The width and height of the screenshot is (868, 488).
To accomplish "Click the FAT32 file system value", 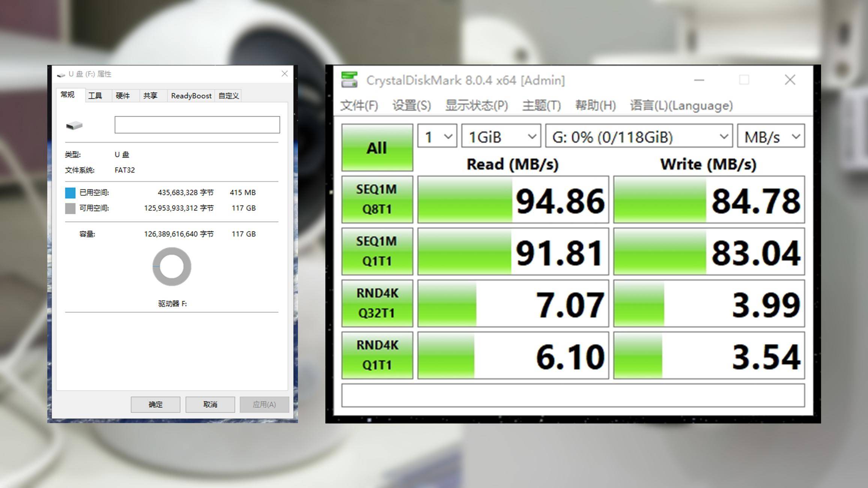I will 125,170.
